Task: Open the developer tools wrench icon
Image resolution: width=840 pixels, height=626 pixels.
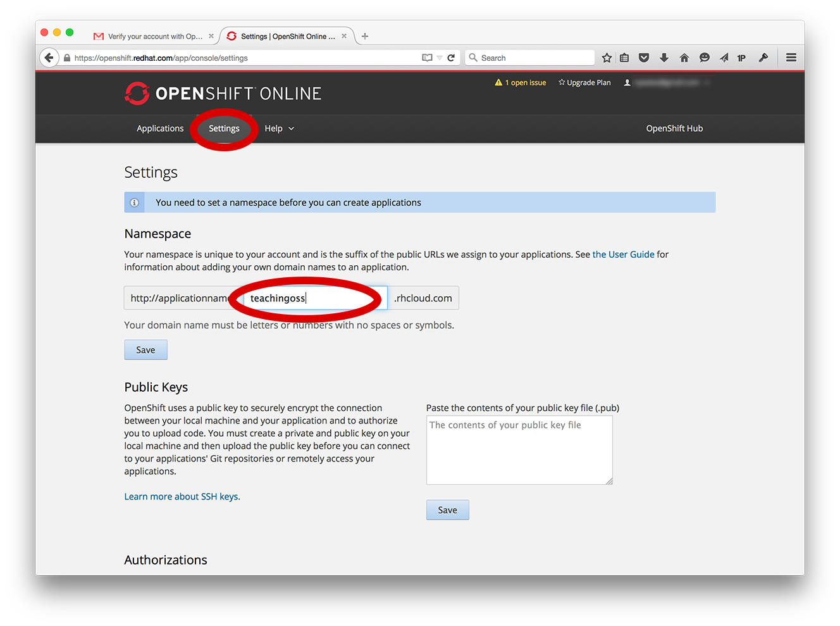Action: pos(763,58)
